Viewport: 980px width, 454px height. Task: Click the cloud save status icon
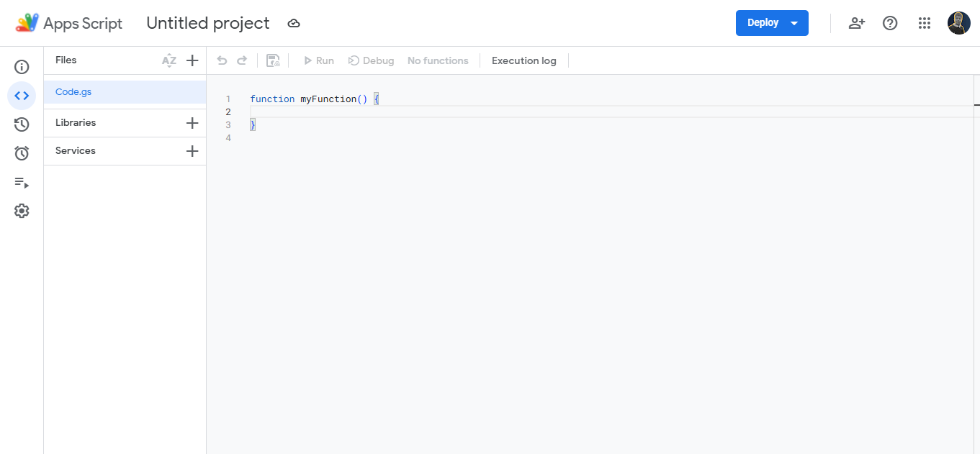[294, 24]
